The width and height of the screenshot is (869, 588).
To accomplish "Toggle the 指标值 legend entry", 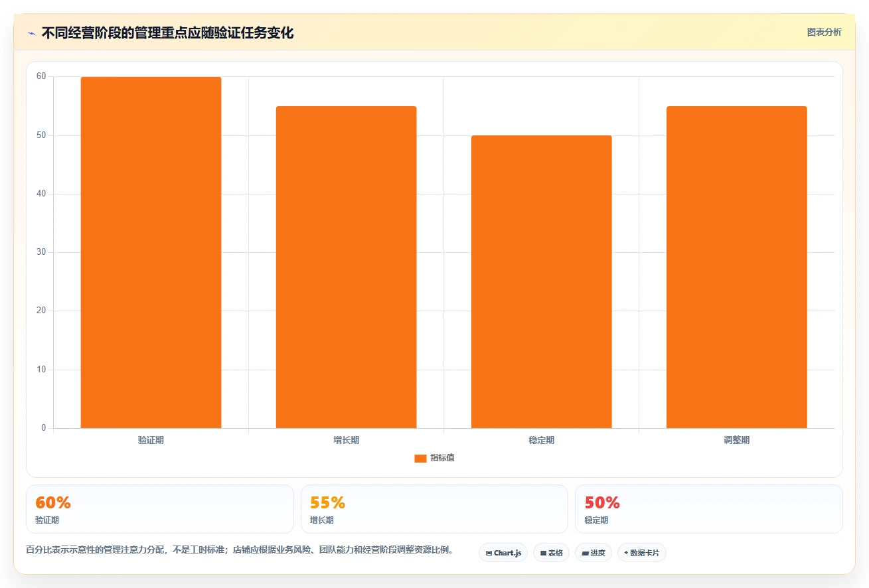I will [x=434, y=458].
